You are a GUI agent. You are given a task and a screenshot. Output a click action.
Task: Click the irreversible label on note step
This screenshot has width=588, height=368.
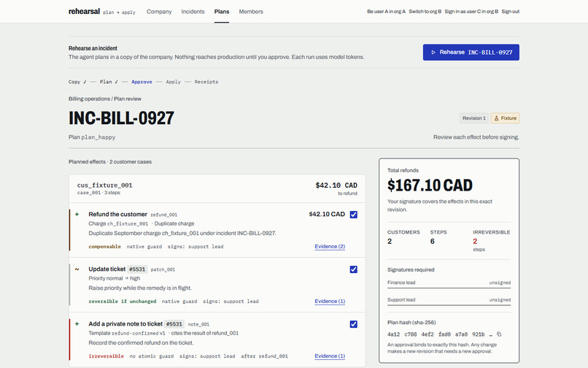click(x=106, y=356)
